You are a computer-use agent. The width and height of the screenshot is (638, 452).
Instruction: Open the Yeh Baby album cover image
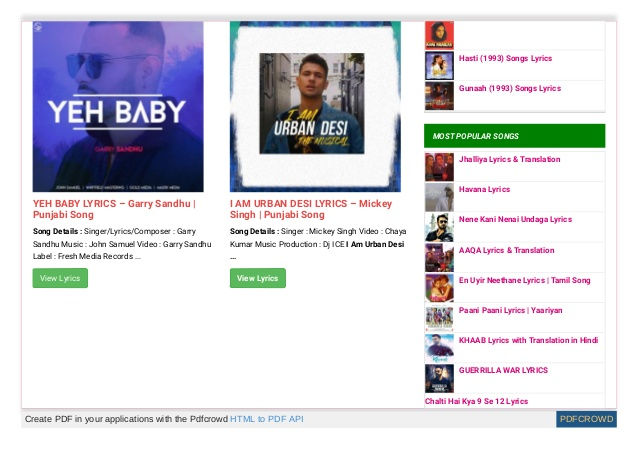[118, 107]
